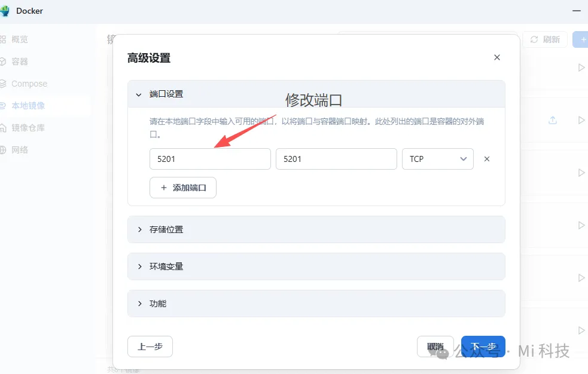The height and width of the screenshot is (374, 588).
Task: Remove the port mapping row with the × icon
Action: point(486,159)
